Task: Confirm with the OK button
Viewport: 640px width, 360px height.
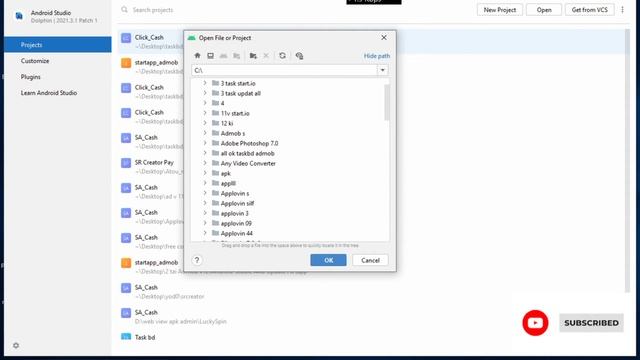Action: click(x=328, y=260)
